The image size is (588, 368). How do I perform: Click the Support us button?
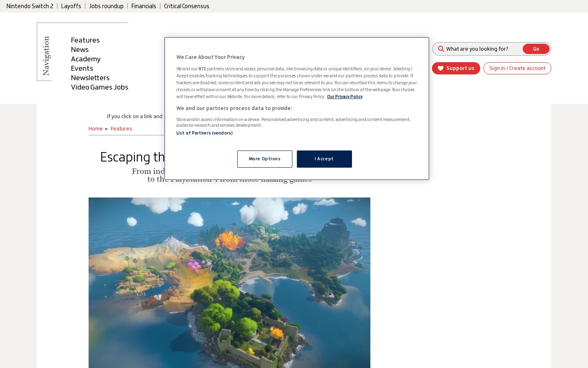[x=456, y=68]
